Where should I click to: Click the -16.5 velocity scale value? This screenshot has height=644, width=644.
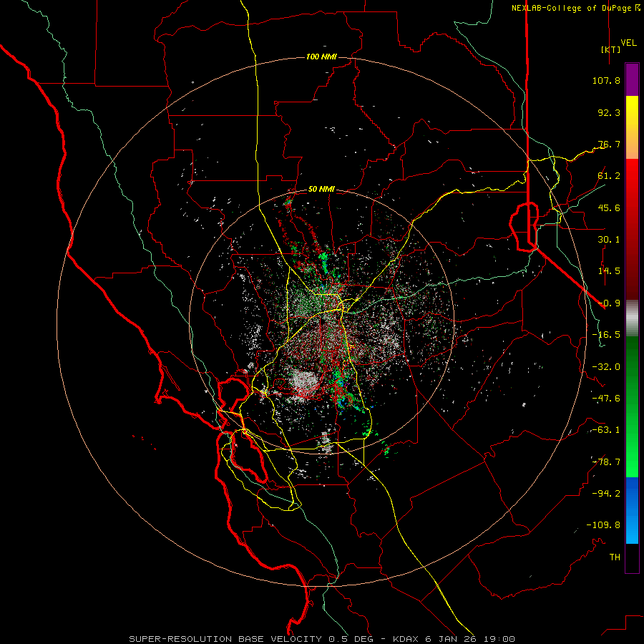[x=606, y=335]
